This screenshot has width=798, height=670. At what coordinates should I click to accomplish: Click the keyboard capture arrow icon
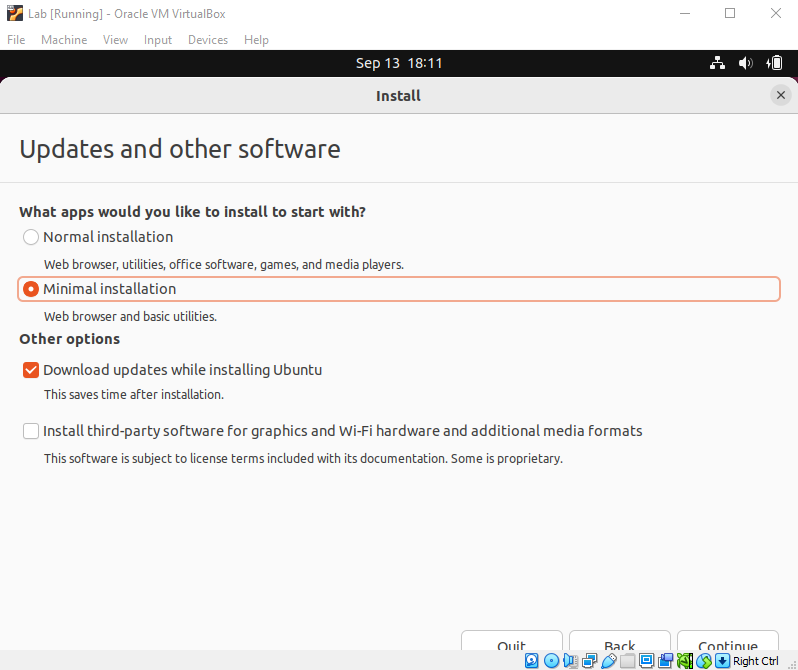click(x=722, y=661)
